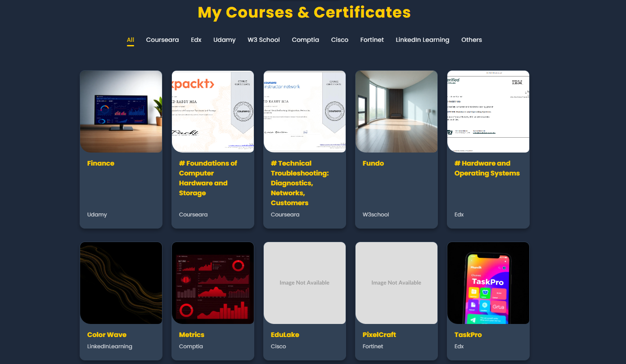The image size is (626, 364).
Task: Open the Packt certificate image
Action: point(212,111)
